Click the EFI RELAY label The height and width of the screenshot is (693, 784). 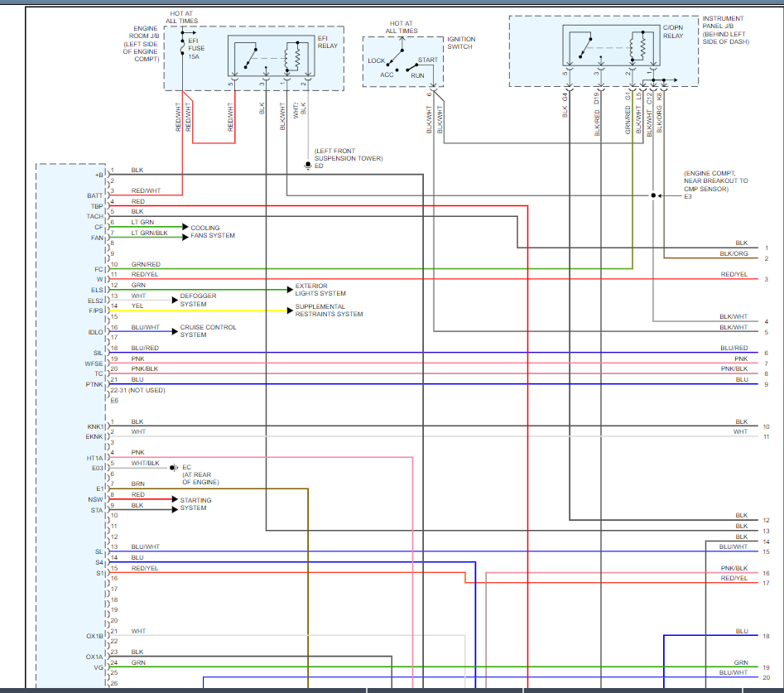click(x=328, y=42)
